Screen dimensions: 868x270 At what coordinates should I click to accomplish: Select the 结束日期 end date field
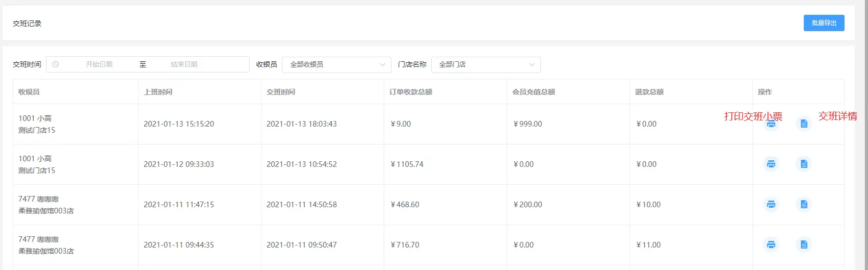[x=184, y=64]
